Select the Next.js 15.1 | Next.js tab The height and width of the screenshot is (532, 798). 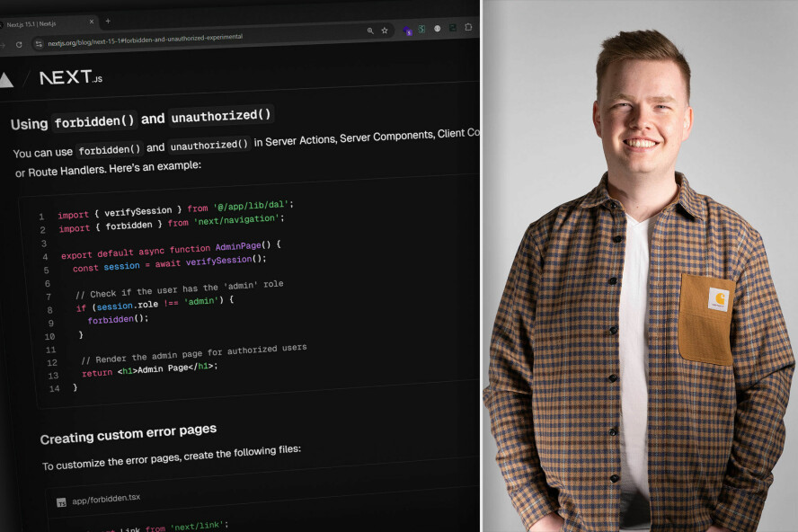[x=47, y=23]
